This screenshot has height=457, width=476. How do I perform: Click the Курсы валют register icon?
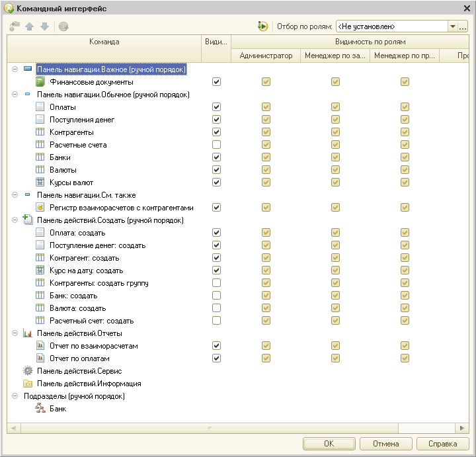[x=40, y=183]
